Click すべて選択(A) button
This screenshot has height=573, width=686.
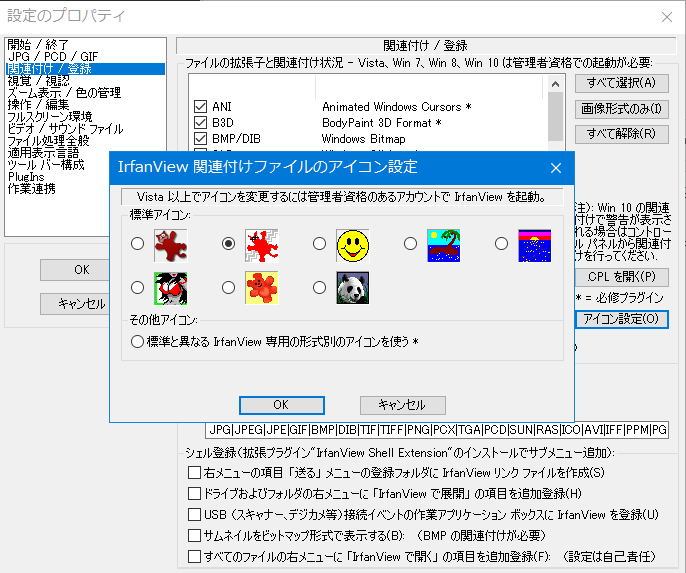pyautogui.click(x=622, y=83)
